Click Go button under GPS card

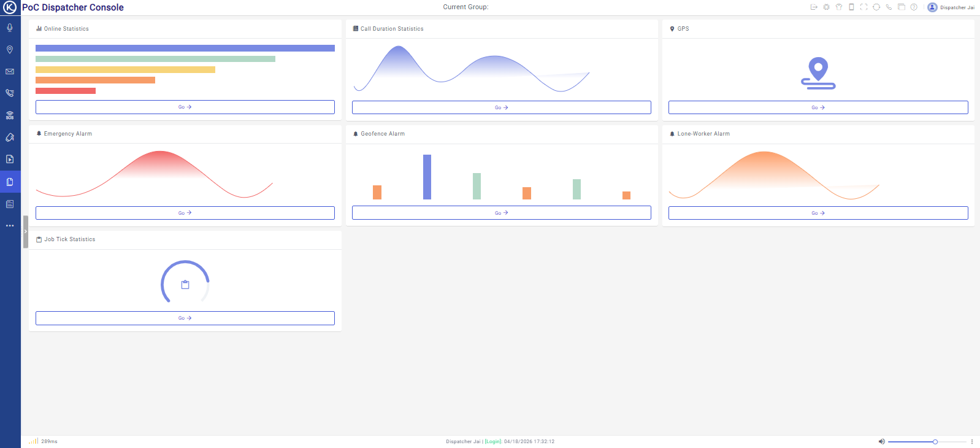tap(818, 107)
